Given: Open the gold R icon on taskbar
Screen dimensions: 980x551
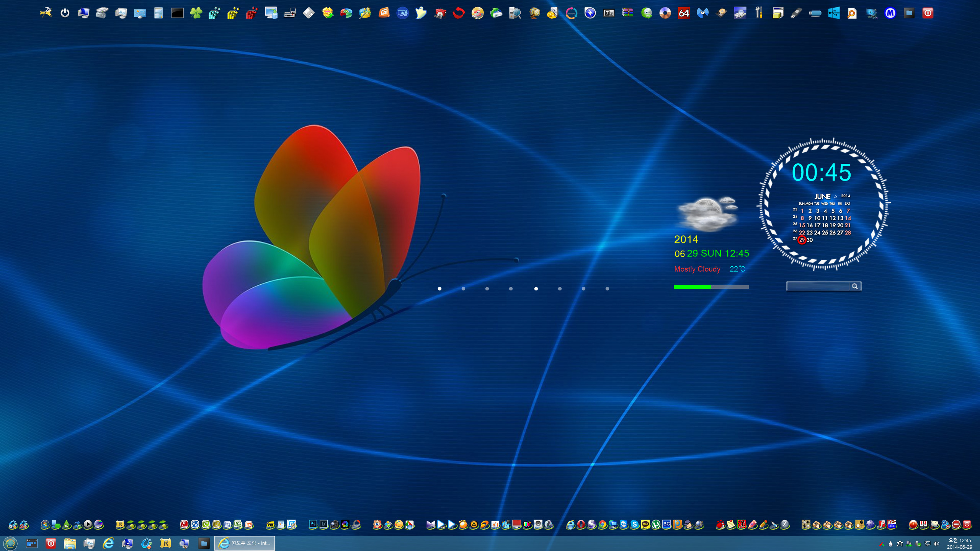Looking at the screenshot, I should click(x=165, y=543).
